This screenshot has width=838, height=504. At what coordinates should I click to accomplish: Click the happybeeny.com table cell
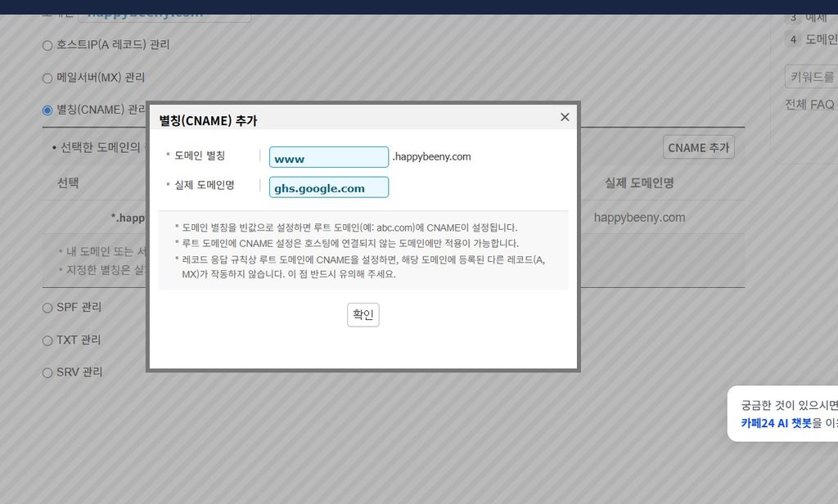pos(639,218)
